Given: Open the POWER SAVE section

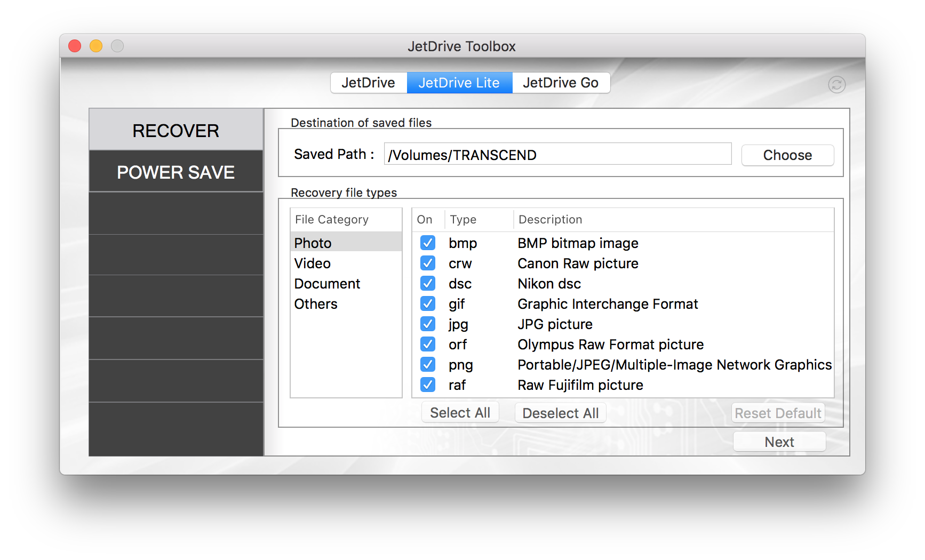Looking at the screenshot, I should (x=176, y=172).
